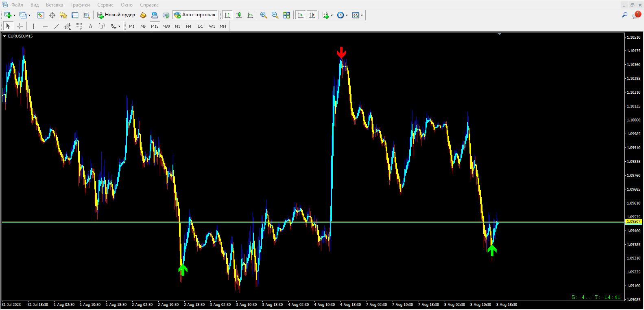Select the text label tool
Image resolution: width=644 pixels, height=310 pixels.
(102, 26)
